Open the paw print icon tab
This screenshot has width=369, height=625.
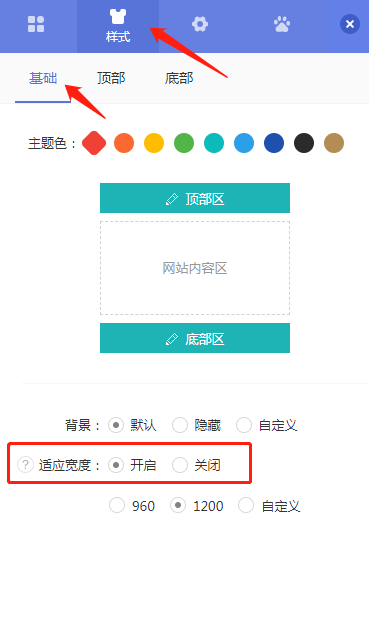pos(282,24)
